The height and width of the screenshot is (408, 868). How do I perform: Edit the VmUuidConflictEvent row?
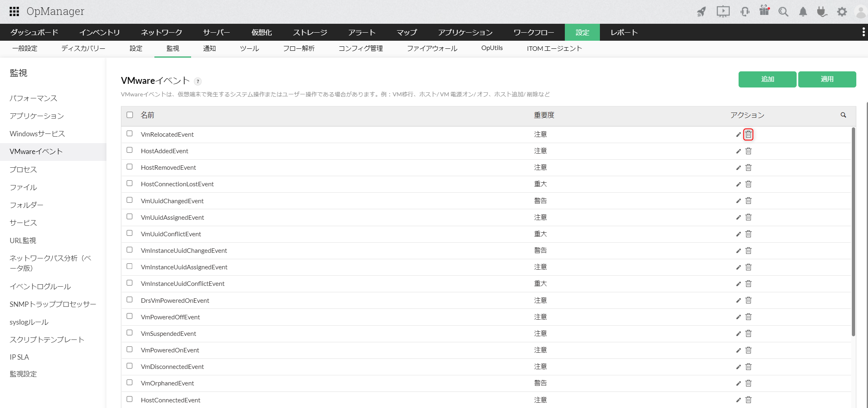click(738, 234)
